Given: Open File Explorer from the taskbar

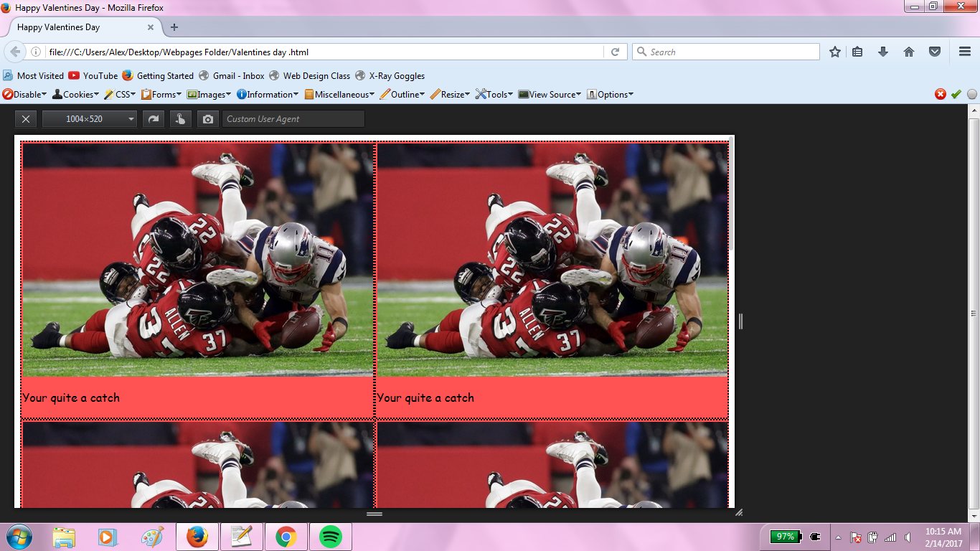Looking at the screenshot, I should pos(64,537).
